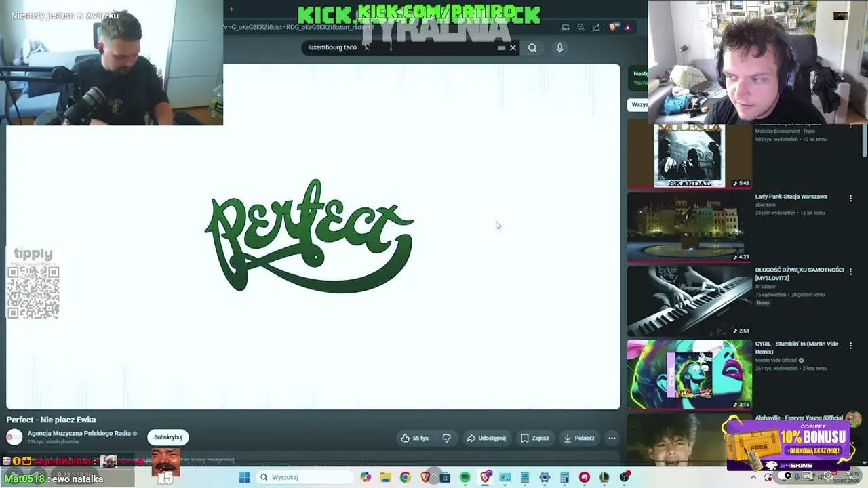Open the Windows Start menu
868x488 pixels.
(x=244, y=477)
